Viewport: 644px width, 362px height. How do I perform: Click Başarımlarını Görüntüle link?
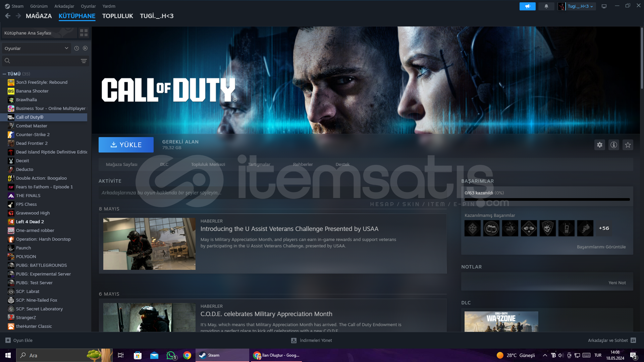(601, 247)
